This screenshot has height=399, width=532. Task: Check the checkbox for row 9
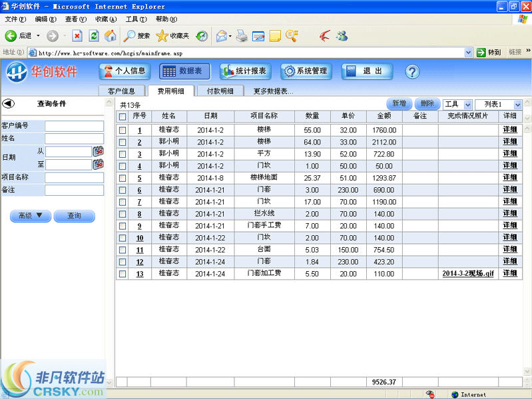pyautogui.click(x=123, y=226)
